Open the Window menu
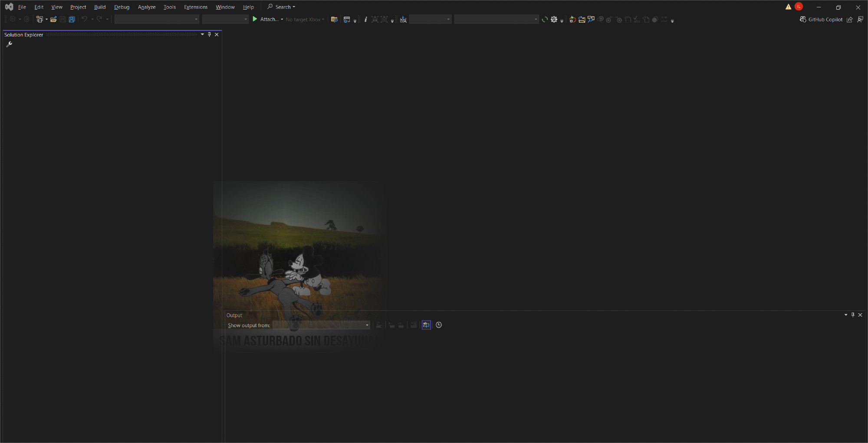This screenshot has height=443, width=868. [225, 7]
